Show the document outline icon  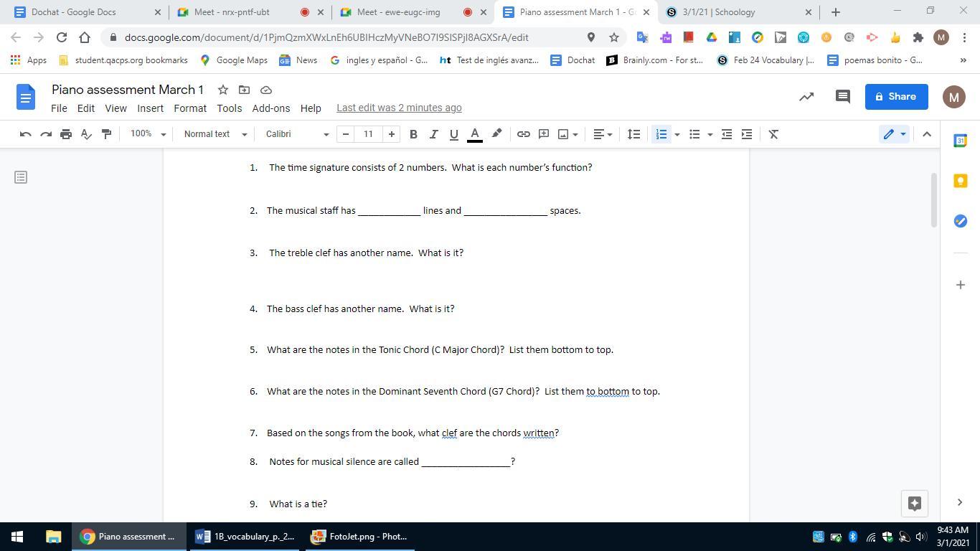click(21, 177)
